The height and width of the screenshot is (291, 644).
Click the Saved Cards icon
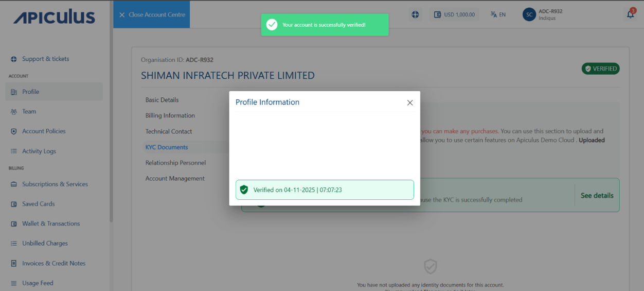[14, 204]
